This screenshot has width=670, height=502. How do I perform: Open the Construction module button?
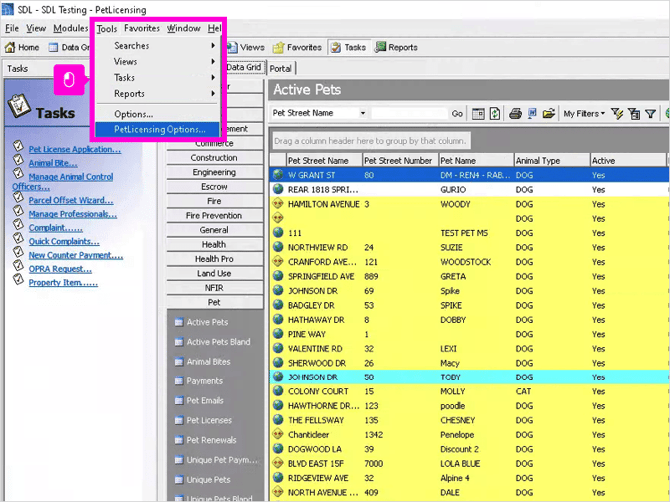coord(214,158)
